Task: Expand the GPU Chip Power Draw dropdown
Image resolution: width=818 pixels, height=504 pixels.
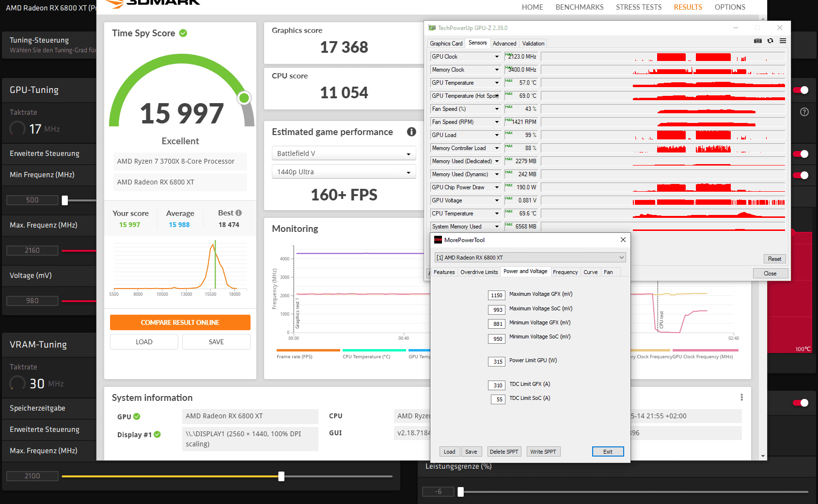Action: [x=497, y=187]
